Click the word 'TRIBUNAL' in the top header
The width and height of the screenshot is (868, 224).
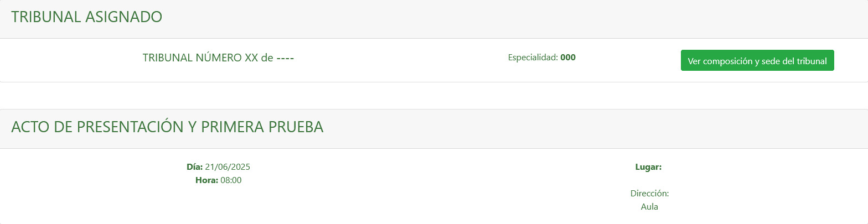pos(46,17)
